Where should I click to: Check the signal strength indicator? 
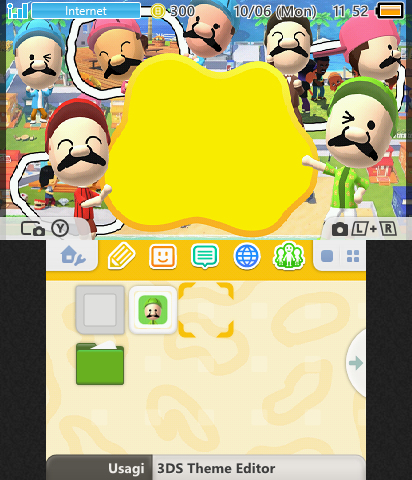tap(17, 11)
